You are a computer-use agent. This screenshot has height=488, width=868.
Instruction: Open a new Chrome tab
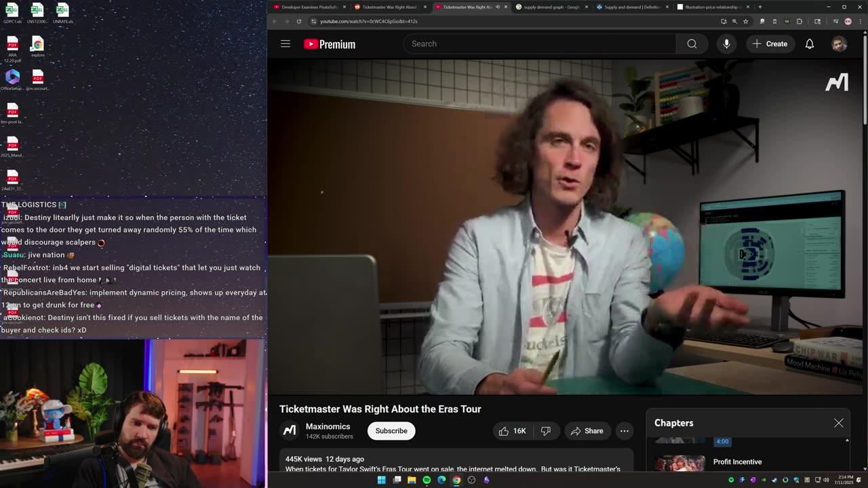[759, 7]
